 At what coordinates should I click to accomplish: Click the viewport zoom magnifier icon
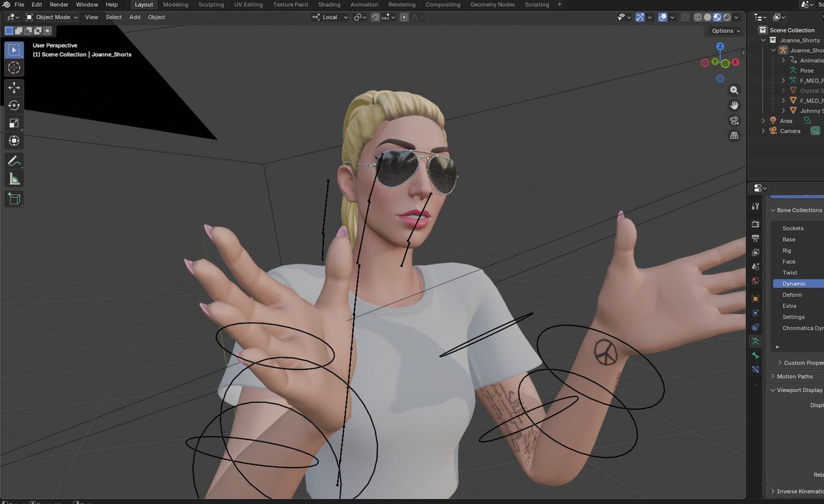click(x=734, y=90)
